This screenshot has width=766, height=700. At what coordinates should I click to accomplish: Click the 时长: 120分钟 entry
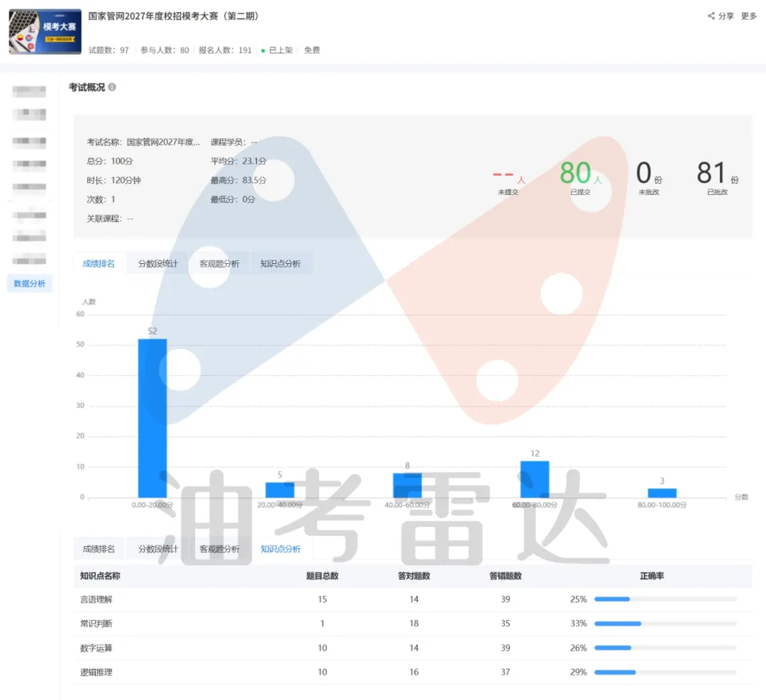[113, 179]
